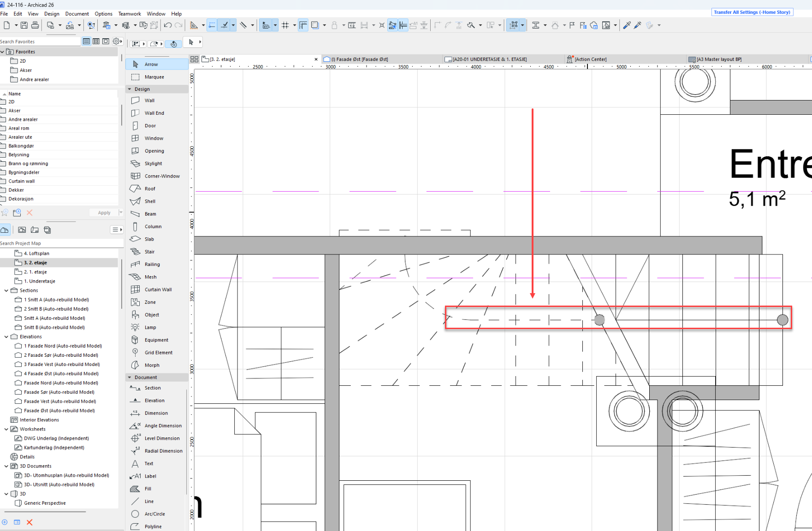Collapse the Design toolbox group
Viewport: 812px width, 531px height.
pos(130,89)
